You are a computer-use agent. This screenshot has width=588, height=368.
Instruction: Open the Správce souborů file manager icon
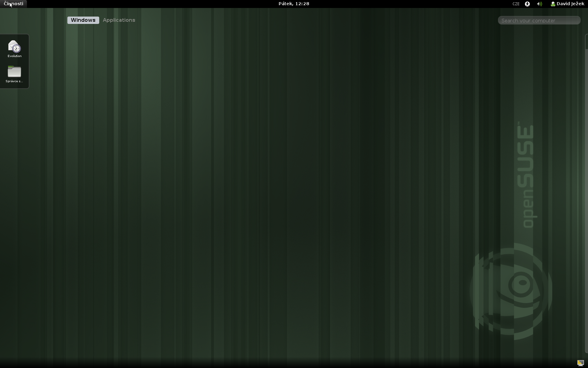pos(14,74)
